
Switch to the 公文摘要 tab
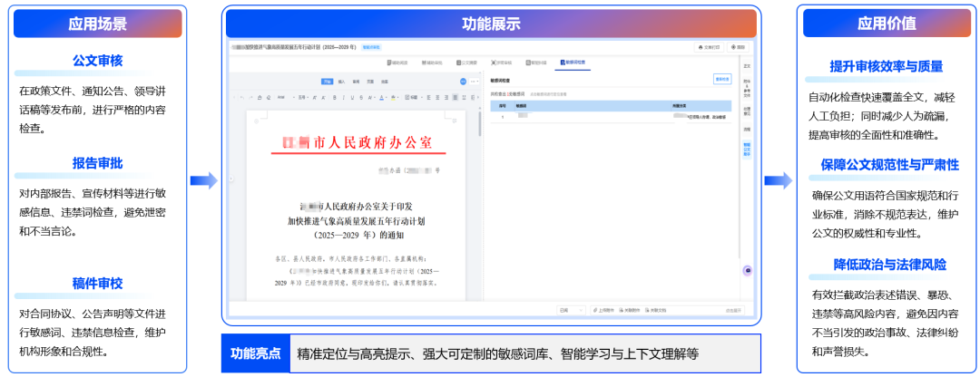pos(467,63)
